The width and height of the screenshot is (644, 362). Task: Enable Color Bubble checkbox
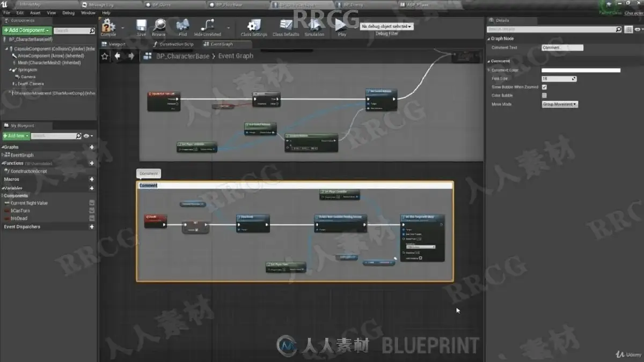pyautogui.click(x=544, y=95)
